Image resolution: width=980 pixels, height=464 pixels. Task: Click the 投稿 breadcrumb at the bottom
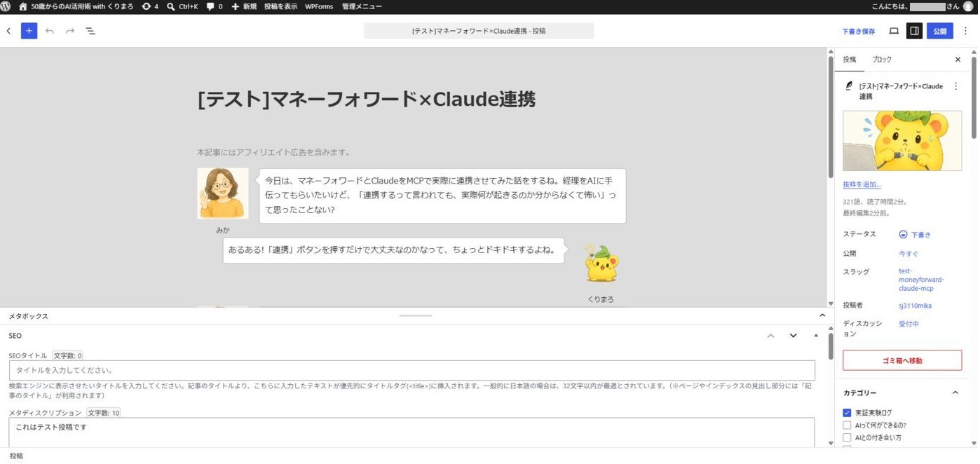15,456
